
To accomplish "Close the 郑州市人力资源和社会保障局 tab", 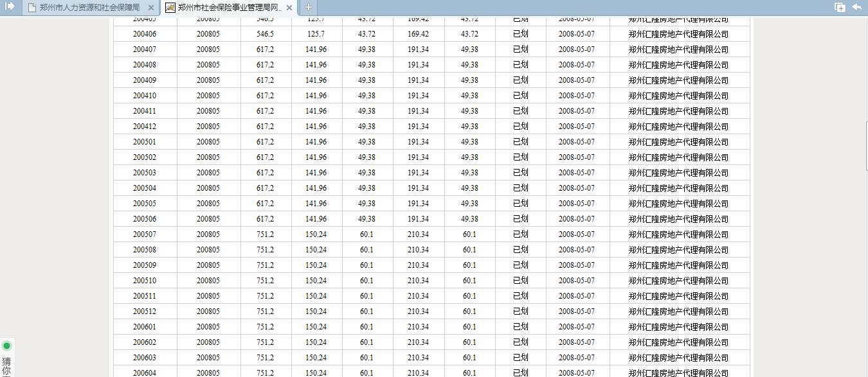I will pos(151,8).
